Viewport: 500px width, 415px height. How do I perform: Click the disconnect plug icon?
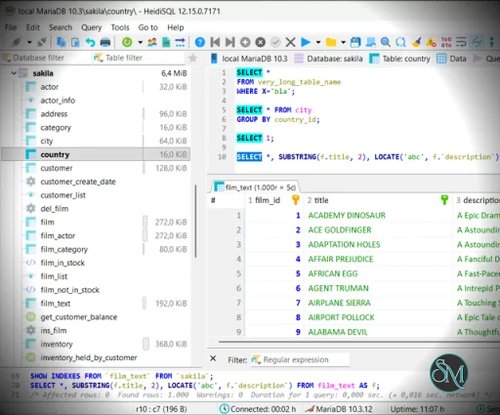42,42
